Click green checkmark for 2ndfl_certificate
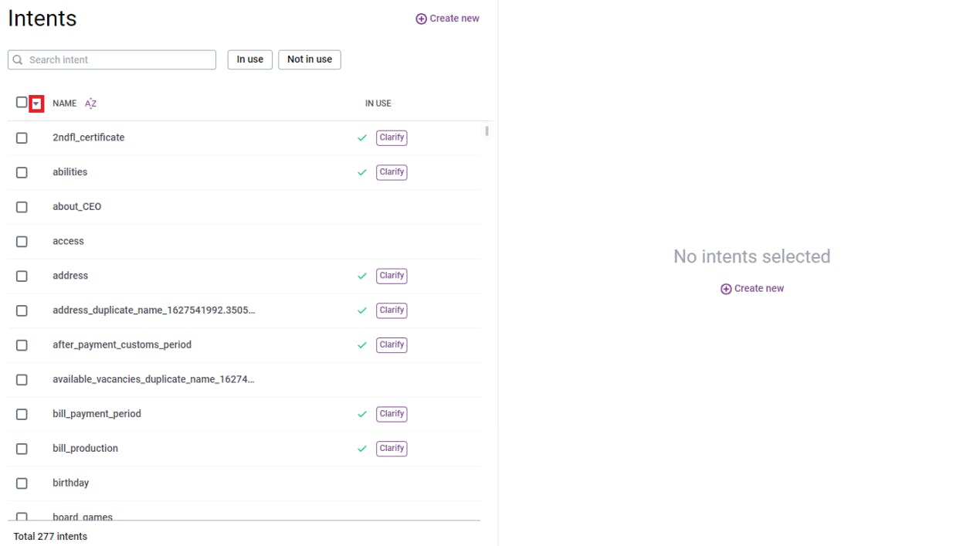 click(362, 138)
